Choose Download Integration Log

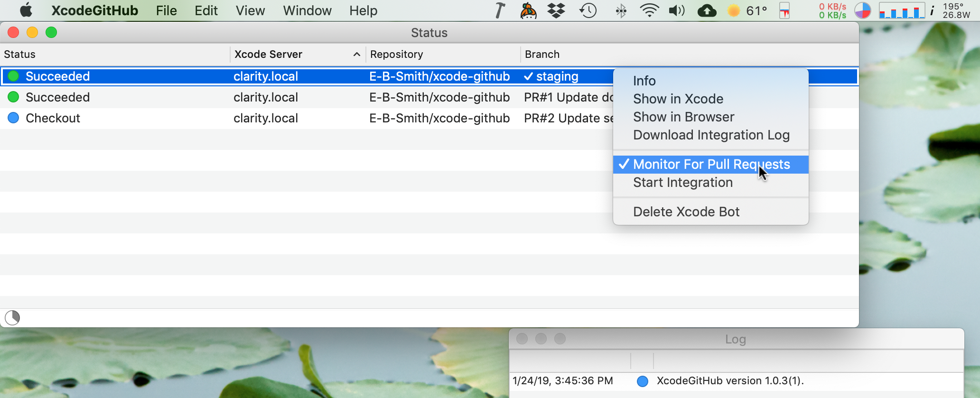click(711, 135)
